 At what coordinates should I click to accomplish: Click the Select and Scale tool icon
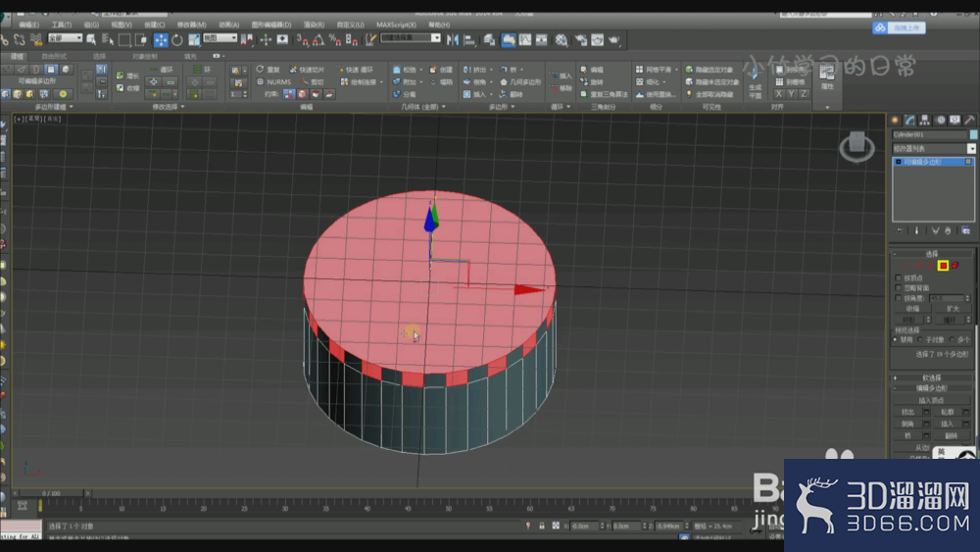click(194, 40)
